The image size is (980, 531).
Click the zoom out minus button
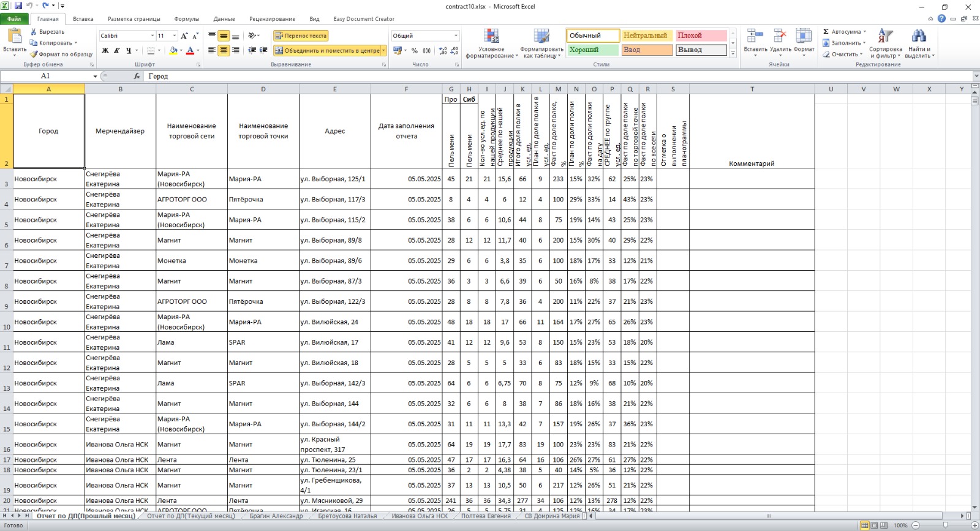(916, 525)
